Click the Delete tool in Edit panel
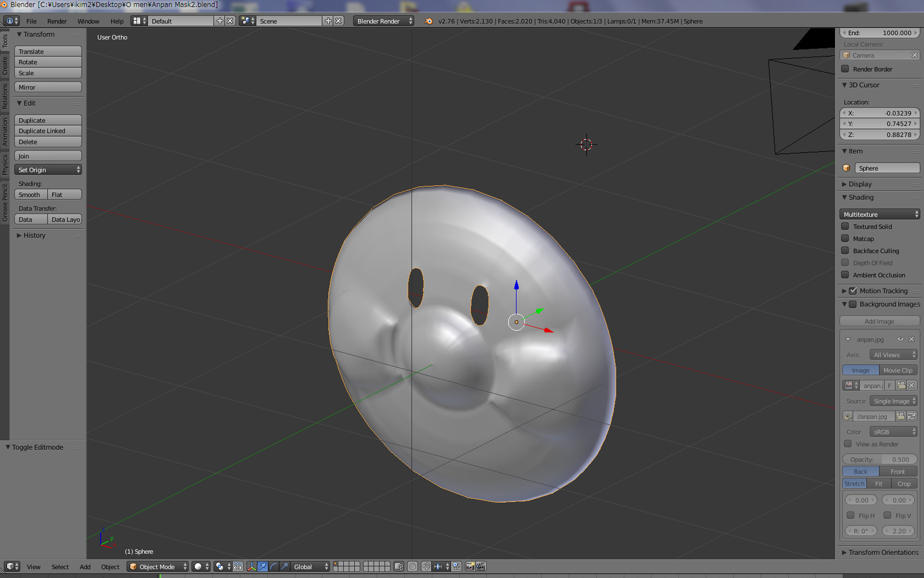Image resolution: width=924 pixels, height=578 pixels. point(47,141)
